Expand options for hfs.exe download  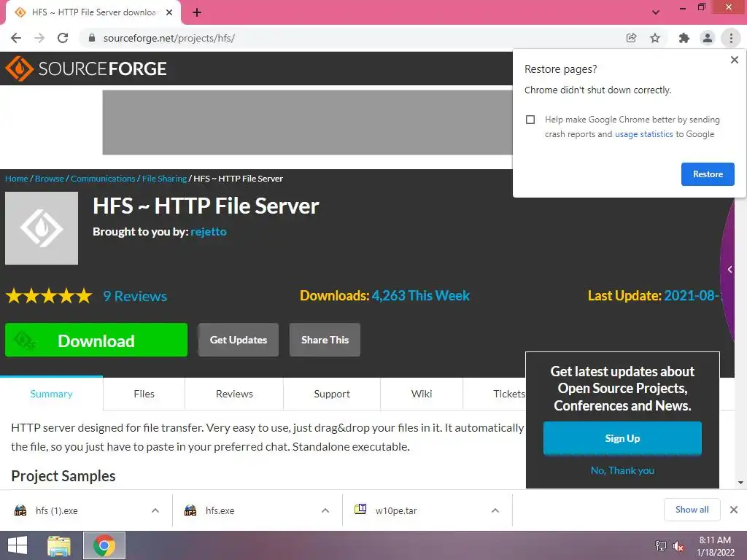tap(325, 510)
